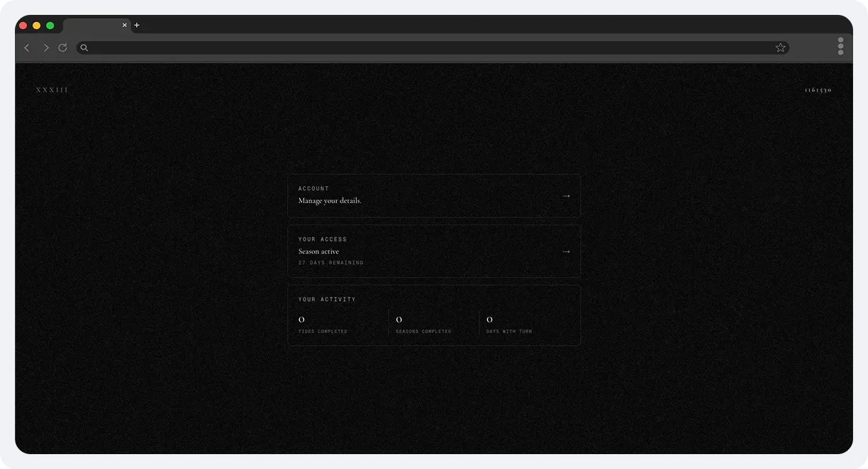Click the TIDES COMPLETED stat label
This screenshot has height=469, width=868.
[323, 332]
